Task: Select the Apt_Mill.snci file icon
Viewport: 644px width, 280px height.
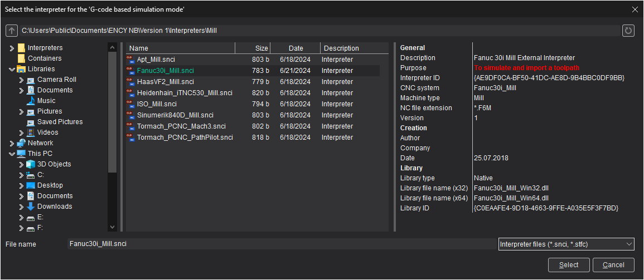Action: [x=131, y=60]
